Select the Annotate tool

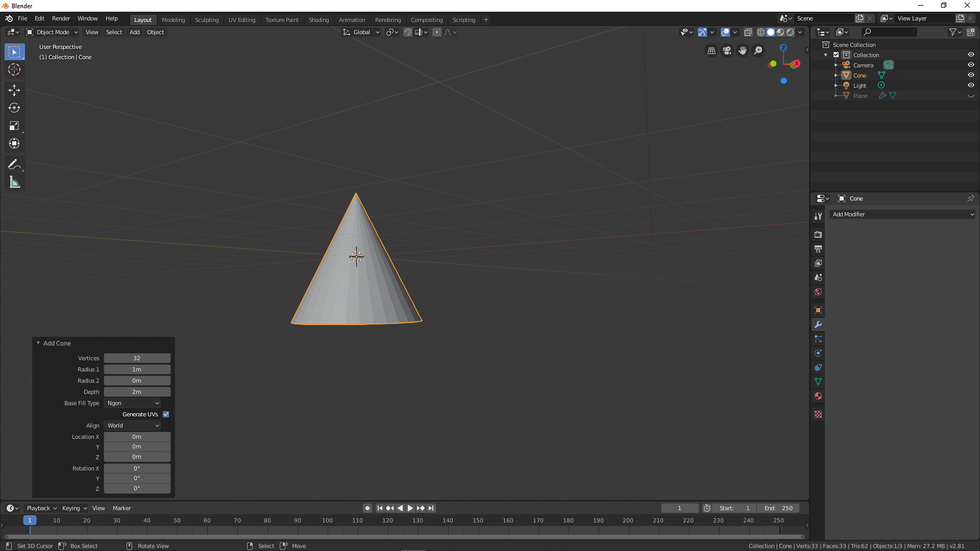point(14,164)
